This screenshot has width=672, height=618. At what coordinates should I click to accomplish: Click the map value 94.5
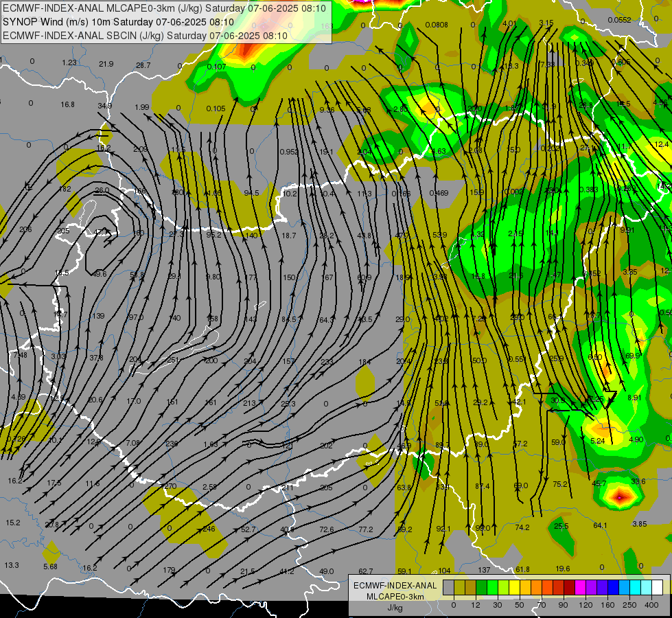(x=252, y=193)
